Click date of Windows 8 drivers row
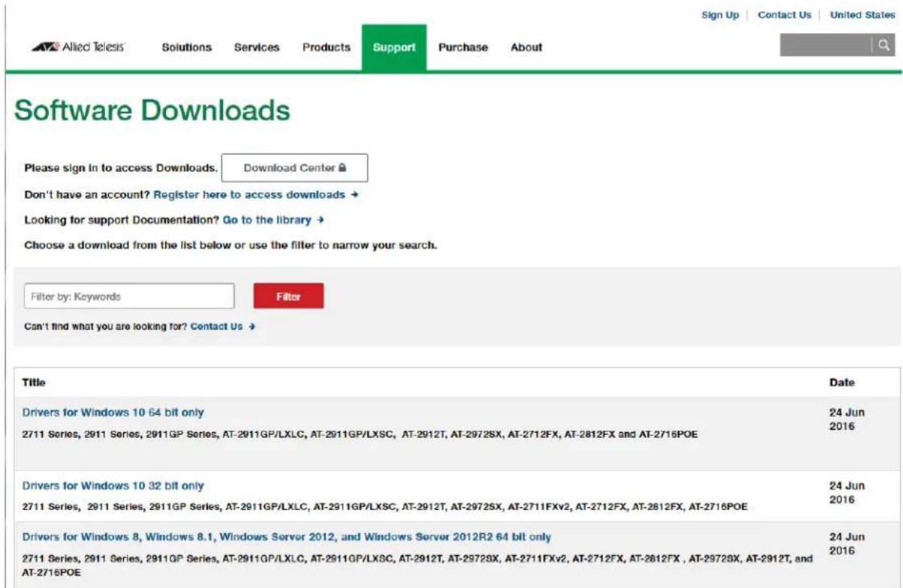The image size is (903, 588). click(x=847, y=544)
